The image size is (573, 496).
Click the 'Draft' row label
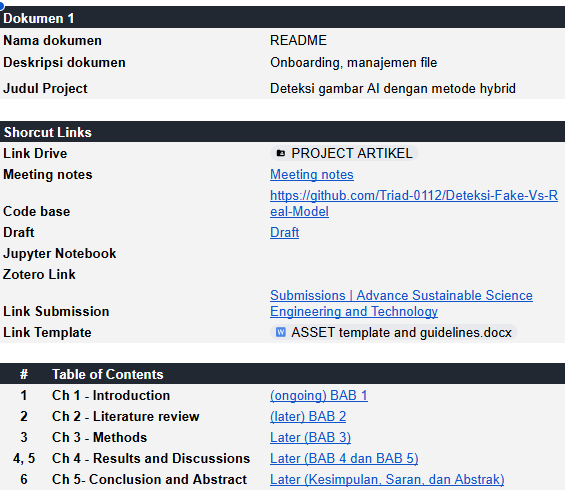point(19,232)
